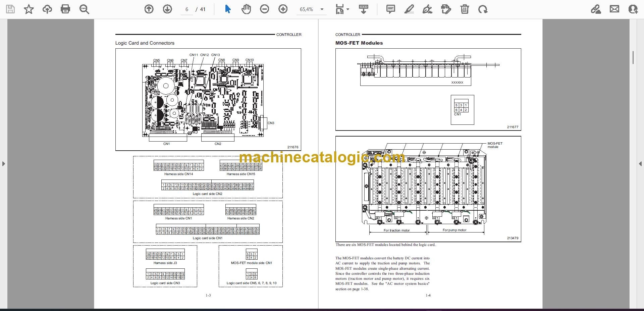Click the total page count 41
The width and height of the screenshot is (644, 311).
coord(203,9)
